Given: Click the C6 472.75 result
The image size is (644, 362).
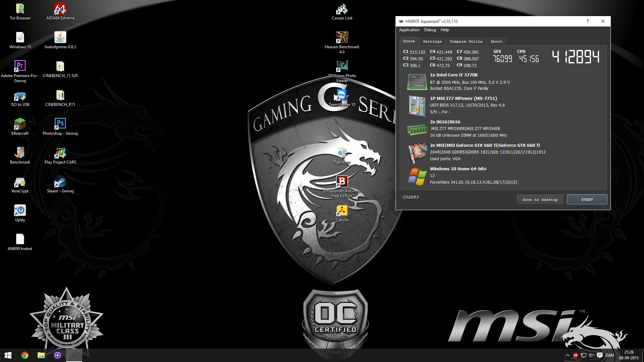Looking at the screenshot, I should coord(440,65).
